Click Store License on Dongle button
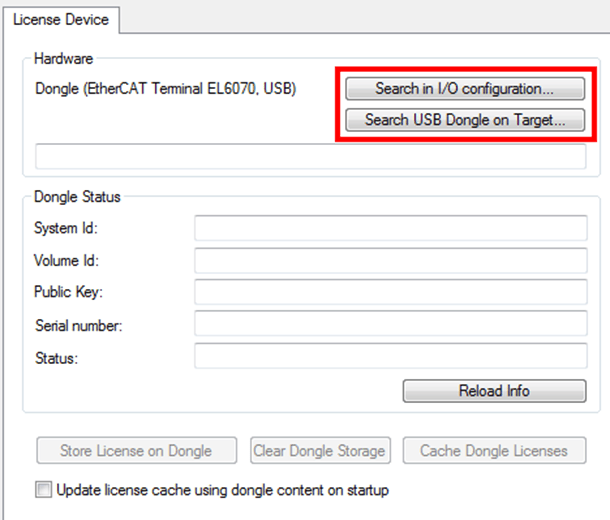Viewport: 610px width, 520px height. 136,451
